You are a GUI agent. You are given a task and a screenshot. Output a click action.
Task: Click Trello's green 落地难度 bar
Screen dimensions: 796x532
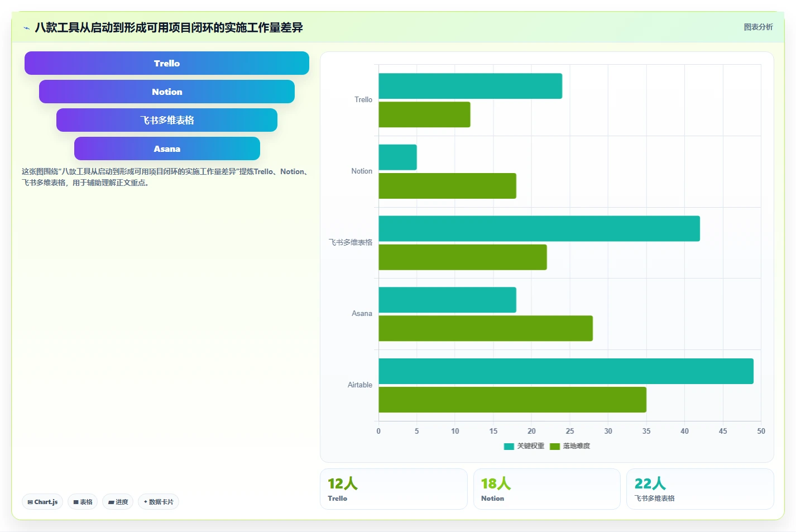425,114
